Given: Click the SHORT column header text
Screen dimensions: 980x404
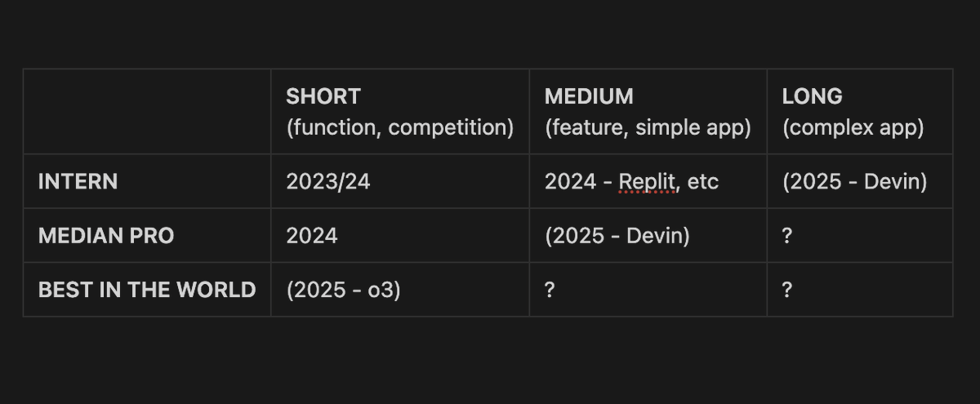Looking at the screenshot, I should [323, 96].
